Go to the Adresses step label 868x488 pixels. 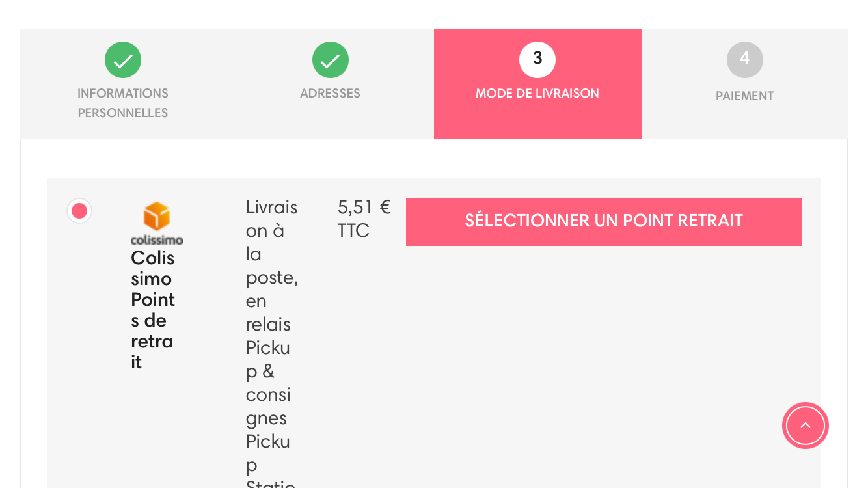330,93
